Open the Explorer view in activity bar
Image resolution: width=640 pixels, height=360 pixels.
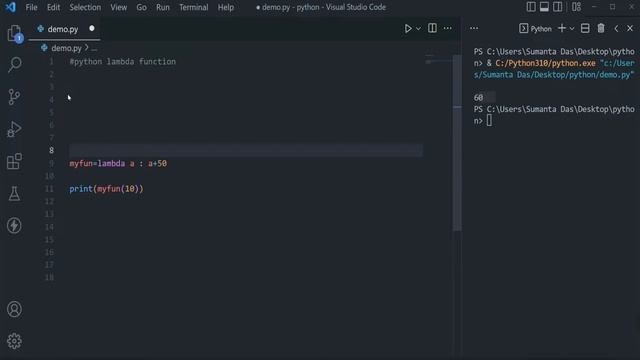[14, 33]
